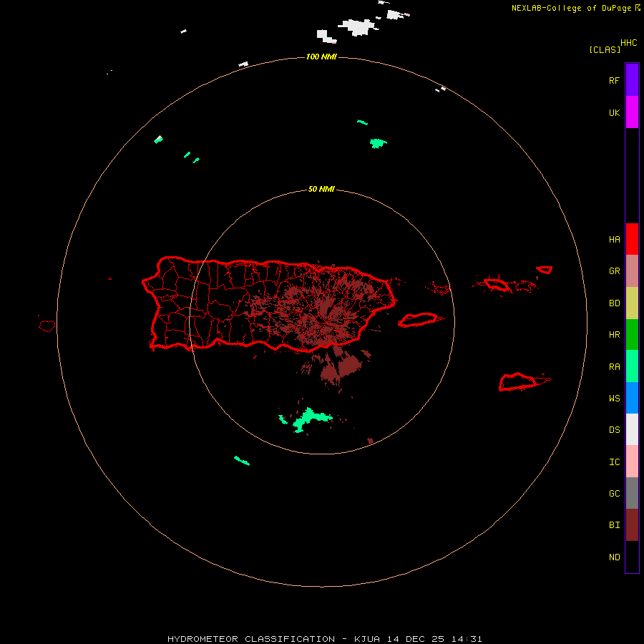The width and height of the screenshot is (644, 644).
Task: Click the 'KJUA' radar site identifier
Action: click(x=367, y=639)
